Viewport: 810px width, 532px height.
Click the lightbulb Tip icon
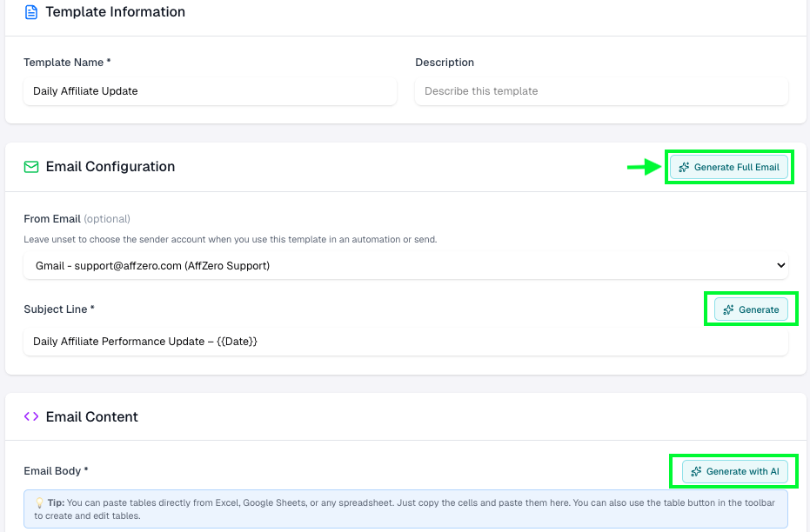39,502
